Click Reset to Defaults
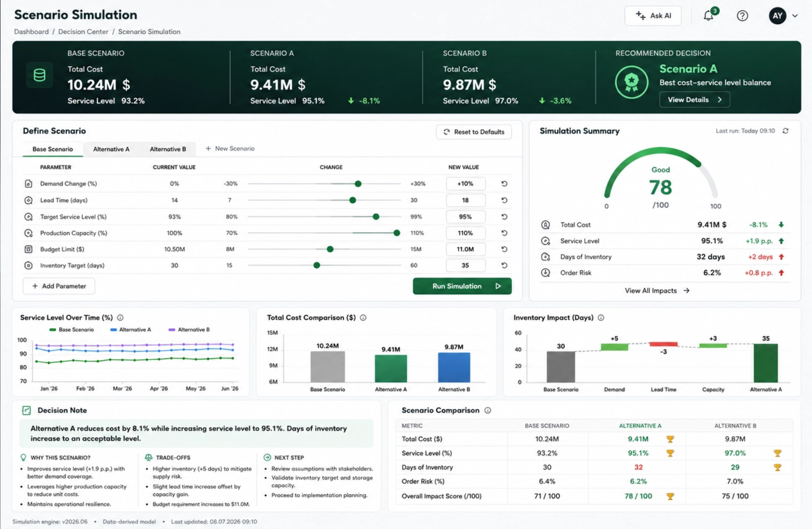Image resolution: width=812 pixels, height=529 pixels. coord(474,132)
